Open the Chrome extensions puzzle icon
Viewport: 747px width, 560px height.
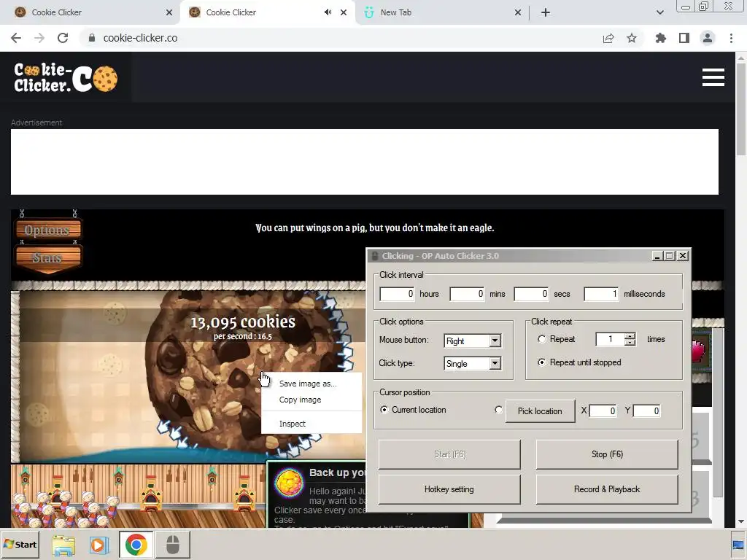tap(661, 38)
